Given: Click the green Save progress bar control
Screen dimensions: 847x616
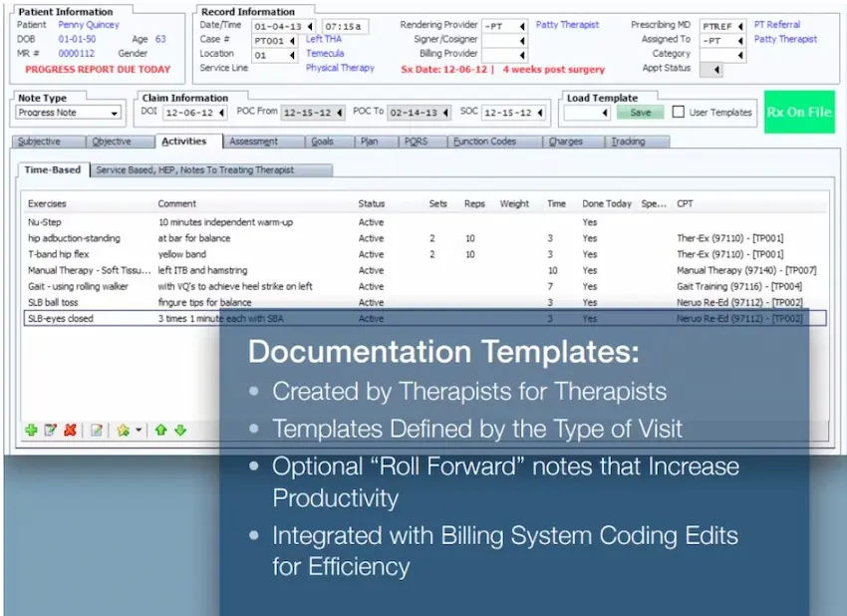Looking at the screenshot, I should [x=641, y=113].
